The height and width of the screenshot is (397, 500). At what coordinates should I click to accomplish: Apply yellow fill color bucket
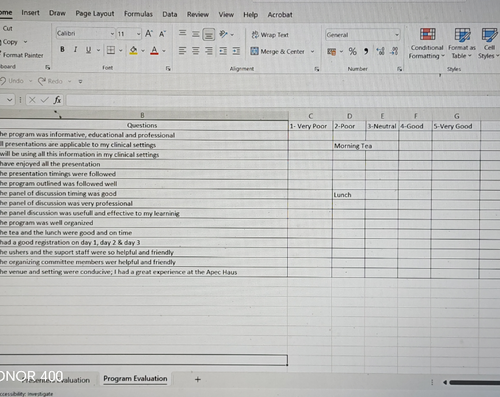pyautogui.click(x=133, y=50)
